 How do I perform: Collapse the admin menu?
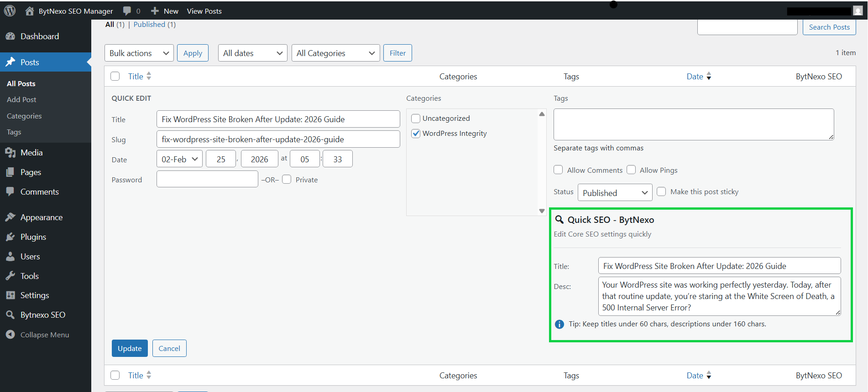37,335
